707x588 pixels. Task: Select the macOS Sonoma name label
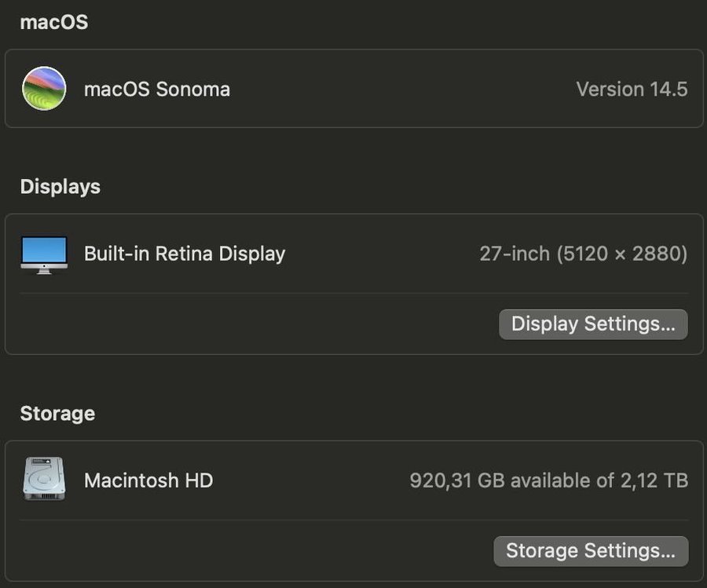[x=157, y=89]
